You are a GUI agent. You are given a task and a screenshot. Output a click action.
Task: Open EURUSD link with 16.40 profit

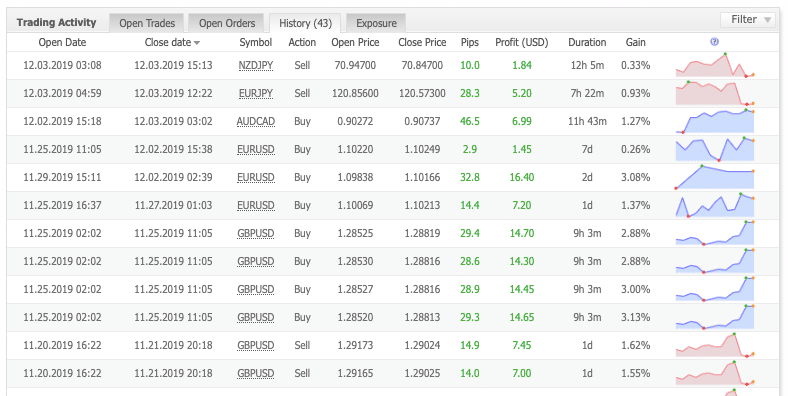(x=256, y=177)
